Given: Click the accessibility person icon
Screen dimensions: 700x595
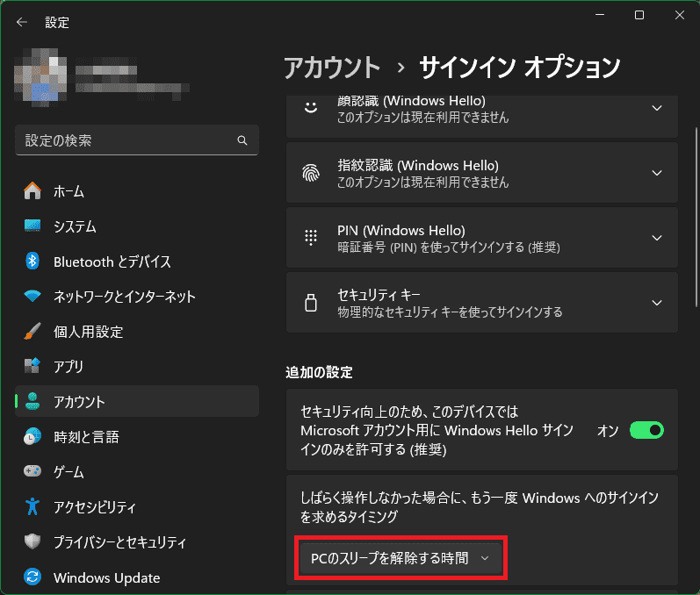Looking at the screenshot, I should pyautogui.click(x=32, y=507).
